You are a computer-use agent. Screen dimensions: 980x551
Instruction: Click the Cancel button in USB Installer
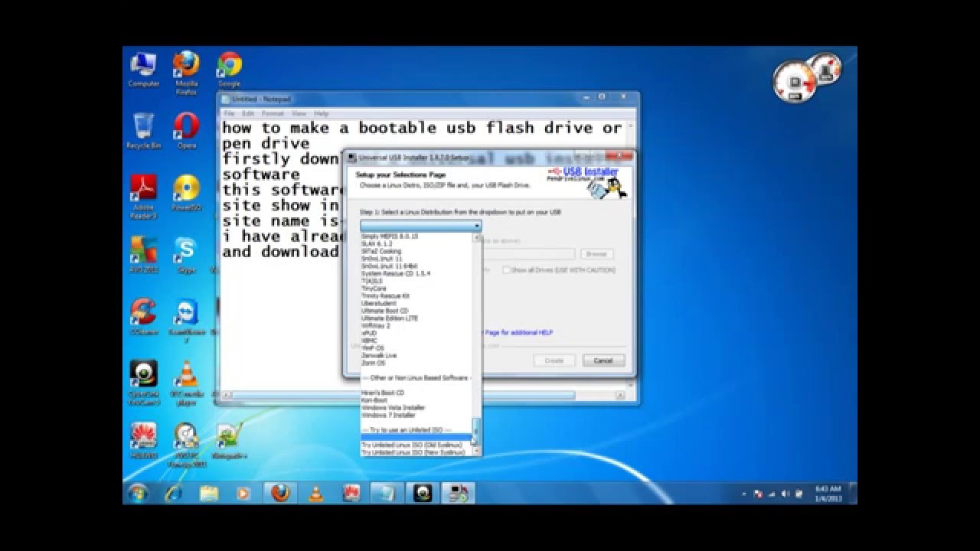603,360
